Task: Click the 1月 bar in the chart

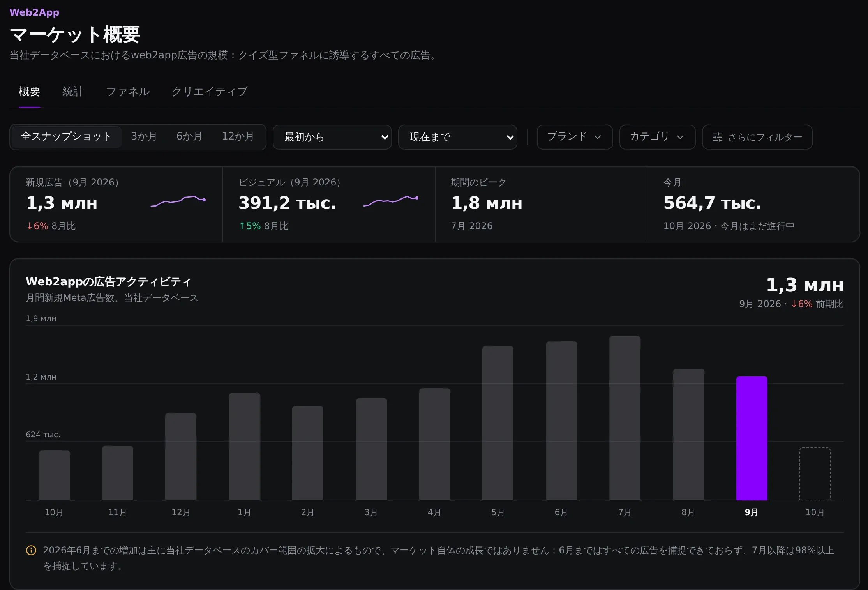Action: pyautogui.click(x=244, y=446)
